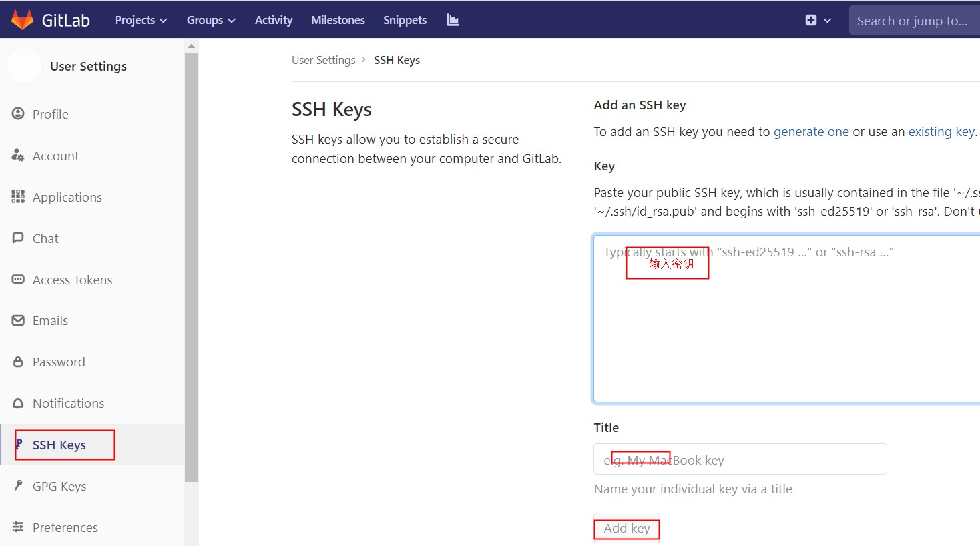This screenshot has width=980, height=546.
Task: Expand the Groups dropdown
Action: coord(211,20)
